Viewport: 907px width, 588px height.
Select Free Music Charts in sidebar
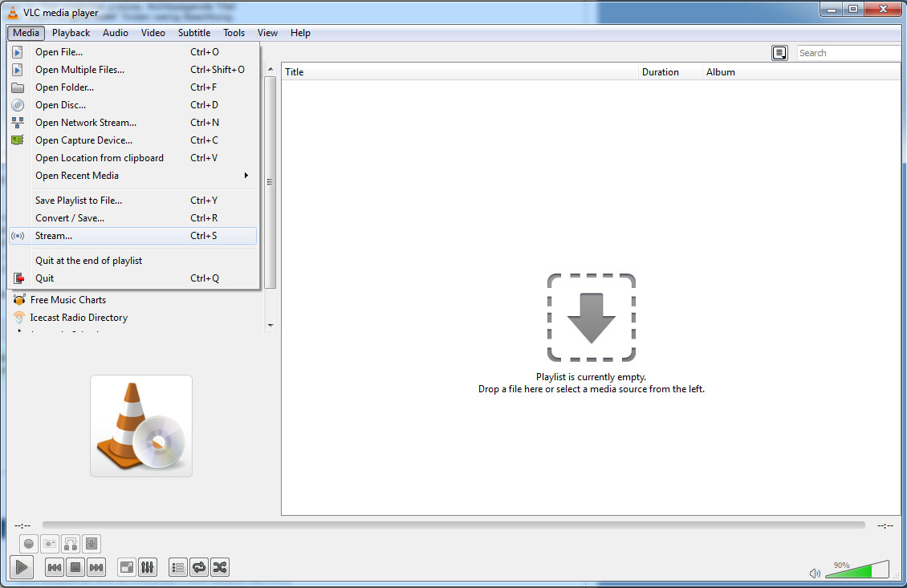(x=68, y=300)
